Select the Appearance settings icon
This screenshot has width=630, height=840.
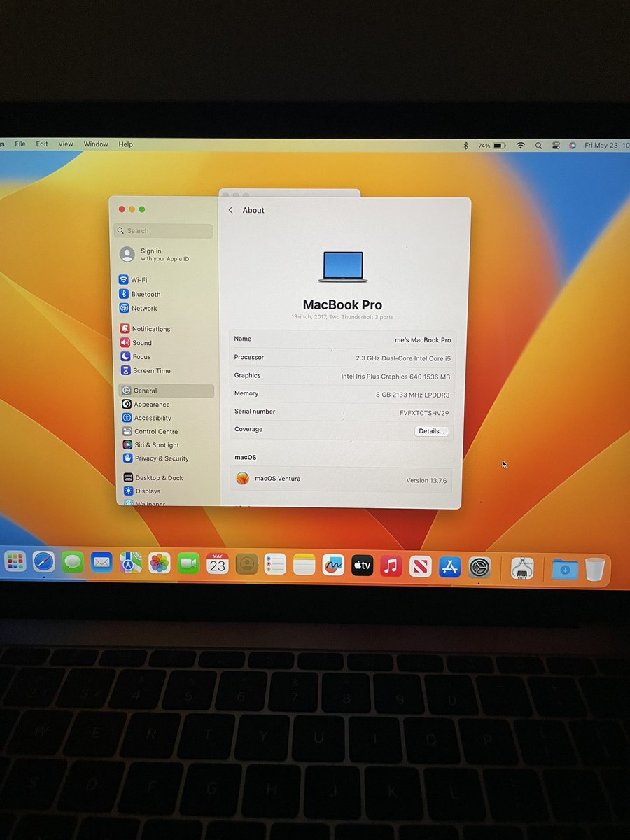[x=150, y=404]
